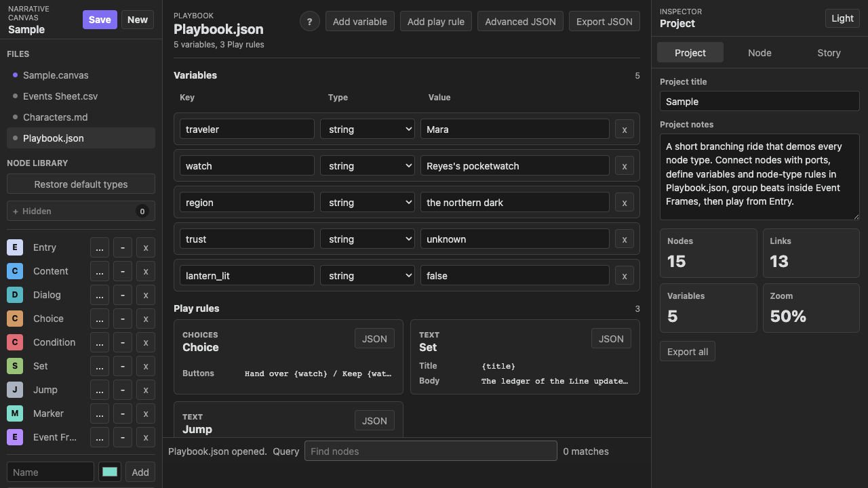Open JSON for Set play rule

(x=611, y=339)
